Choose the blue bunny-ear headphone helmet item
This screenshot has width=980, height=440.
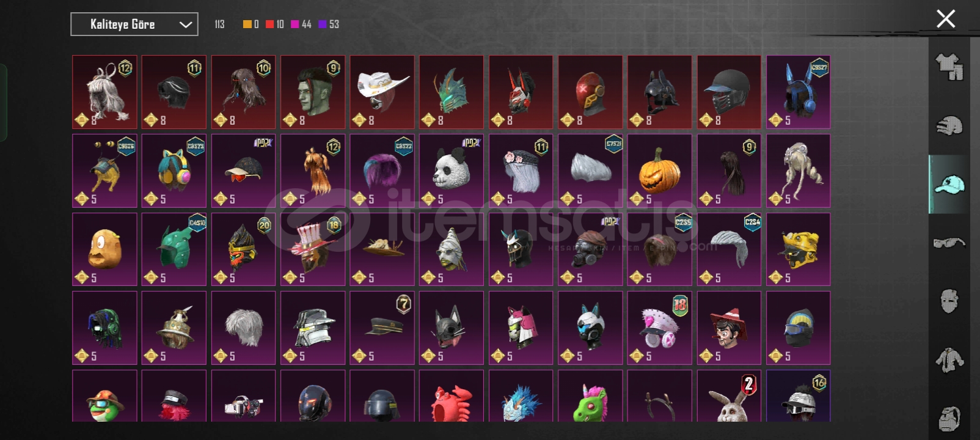coord(799,92)
